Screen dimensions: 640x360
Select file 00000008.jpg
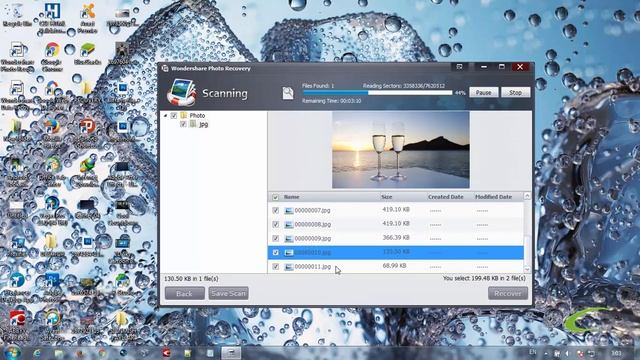[x=312, y=224]
